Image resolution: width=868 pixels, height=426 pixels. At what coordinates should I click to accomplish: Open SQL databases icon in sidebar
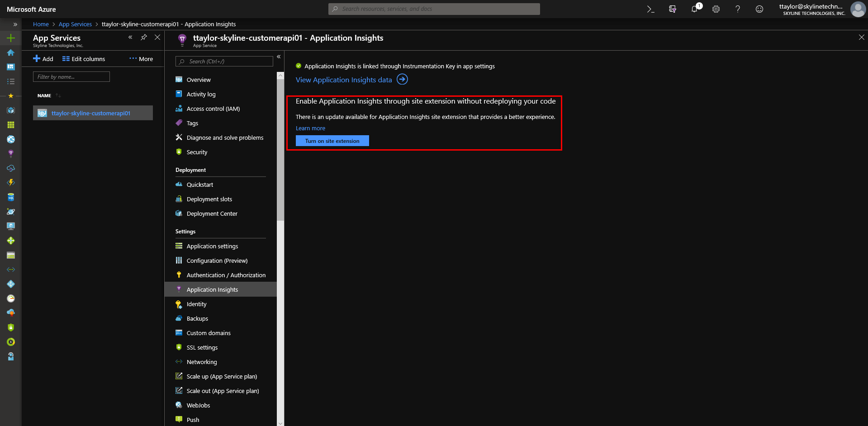click(11, 197)
